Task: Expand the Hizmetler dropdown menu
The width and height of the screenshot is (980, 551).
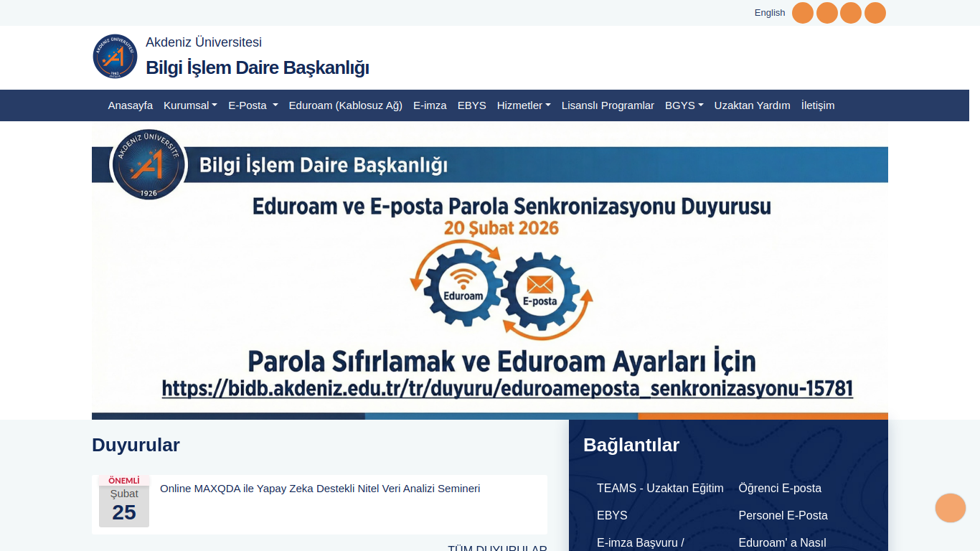Action: tap(524, 105)
